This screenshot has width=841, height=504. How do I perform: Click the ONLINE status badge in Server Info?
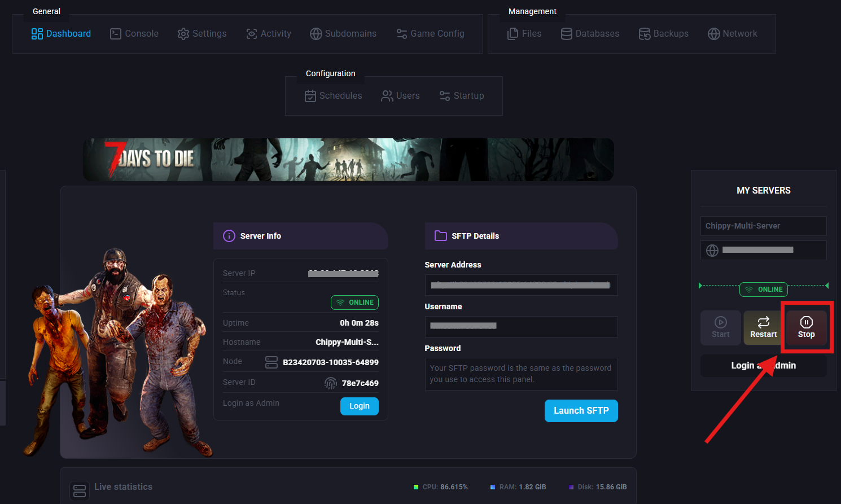[354, 303]
